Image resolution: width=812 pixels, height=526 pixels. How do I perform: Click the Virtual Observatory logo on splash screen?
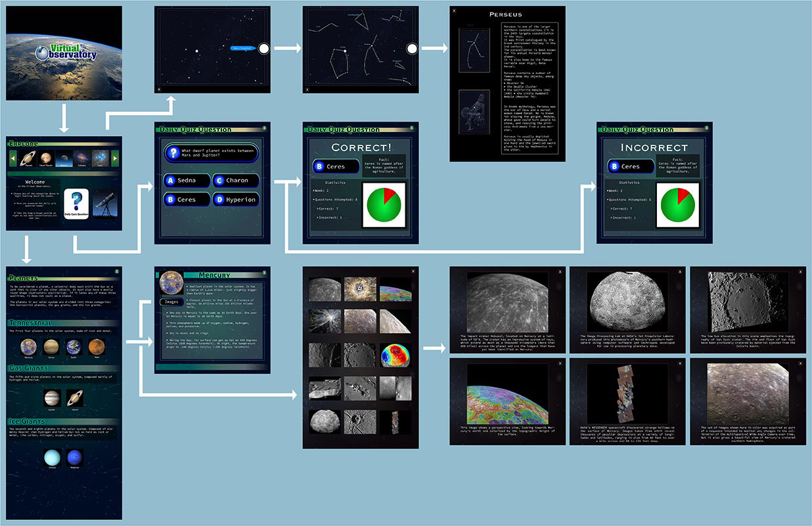pos(66,53)
